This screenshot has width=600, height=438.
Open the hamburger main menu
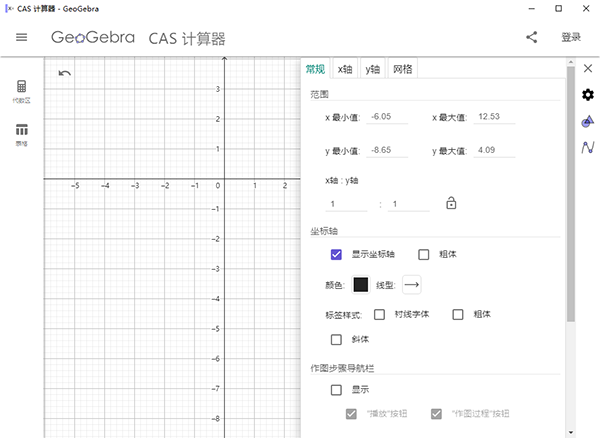[x=21, y=38]
